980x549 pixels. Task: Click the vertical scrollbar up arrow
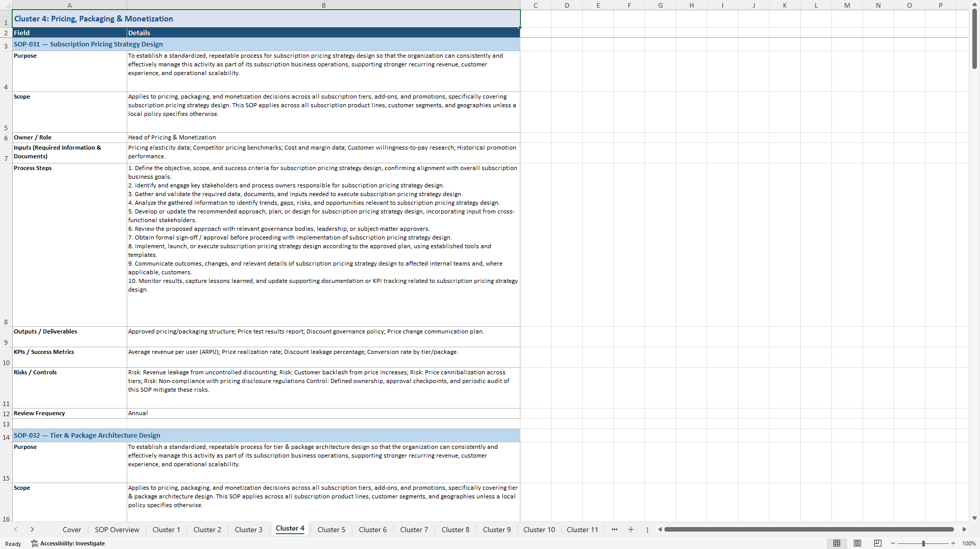(974, 4)
